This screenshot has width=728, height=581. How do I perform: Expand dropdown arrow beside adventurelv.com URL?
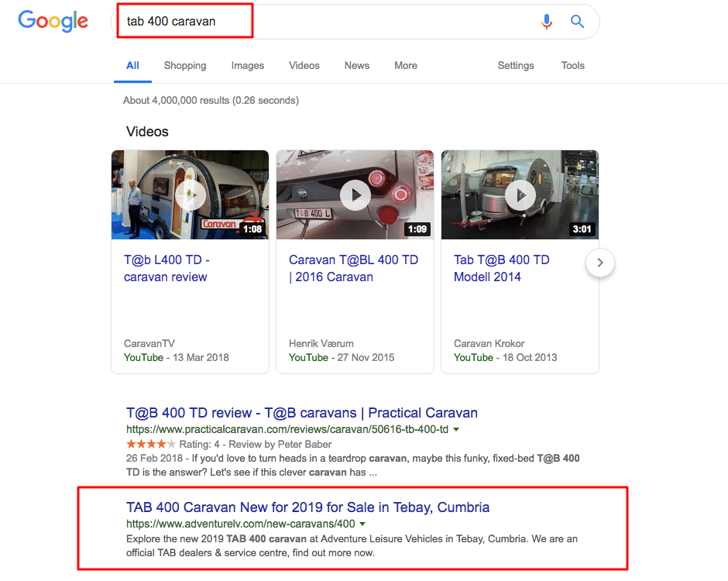point(362,524)
